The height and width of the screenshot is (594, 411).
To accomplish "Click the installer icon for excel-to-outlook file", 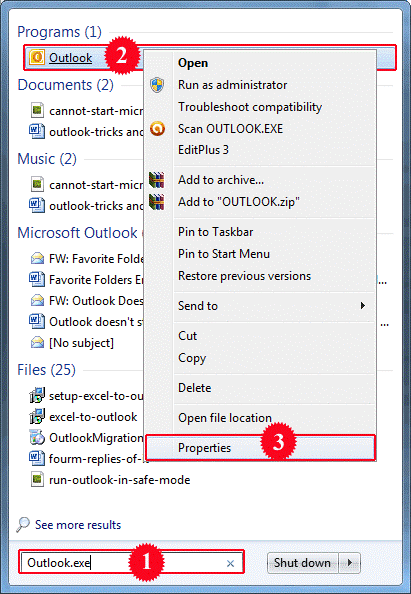I will click(37, 417).
